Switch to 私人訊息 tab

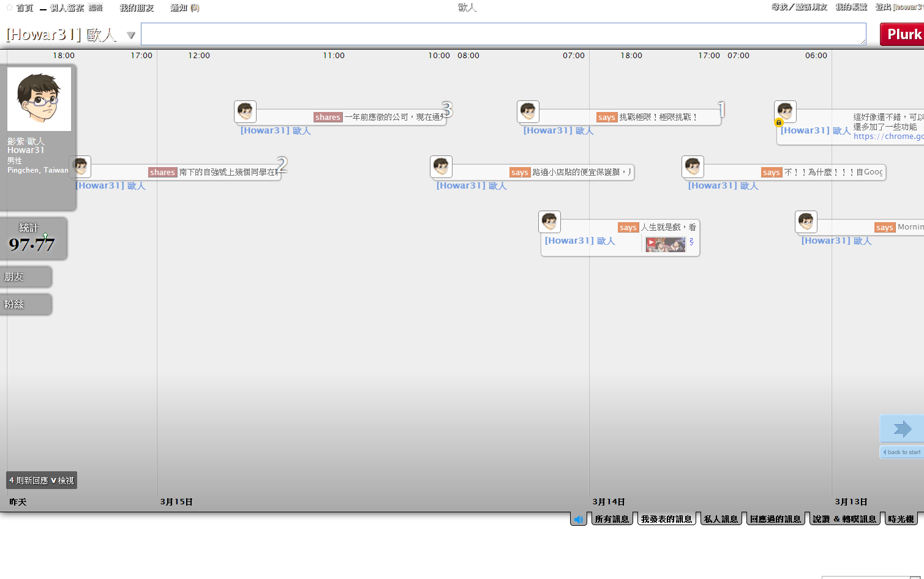[721, 519]
